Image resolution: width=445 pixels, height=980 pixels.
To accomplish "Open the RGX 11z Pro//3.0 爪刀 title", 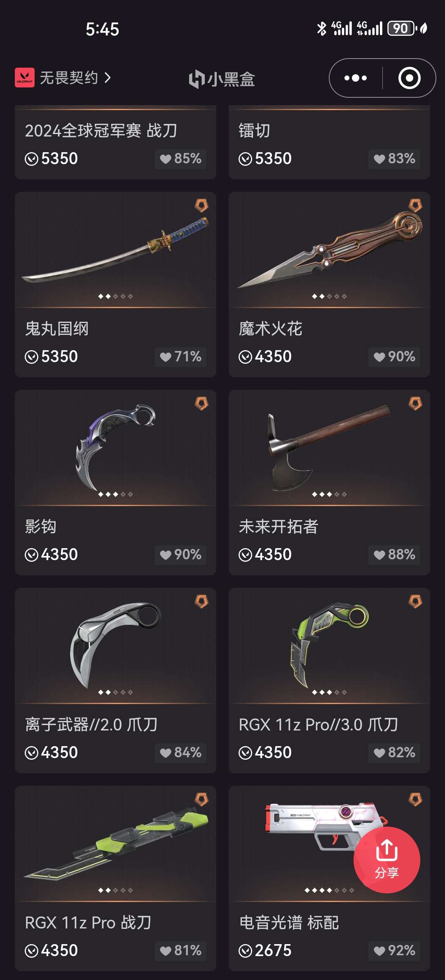I will coord(318,725).
